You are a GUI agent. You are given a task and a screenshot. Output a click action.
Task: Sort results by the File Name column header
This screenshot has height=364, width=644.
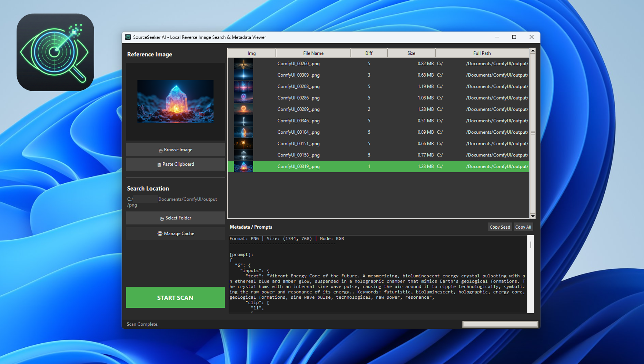[313, 53]
